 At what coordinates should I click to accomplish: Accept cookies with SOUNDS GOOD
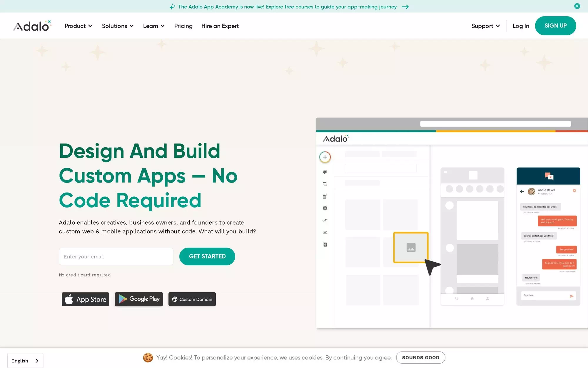[420, 357]
